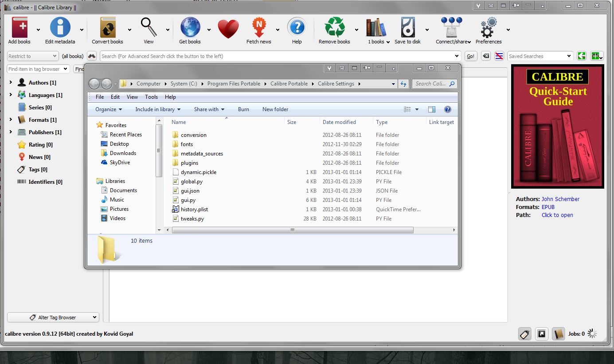The image size is (614, 364).
Task: Expand the Publishers [1] tree node
Action: (x=11, y=132)
